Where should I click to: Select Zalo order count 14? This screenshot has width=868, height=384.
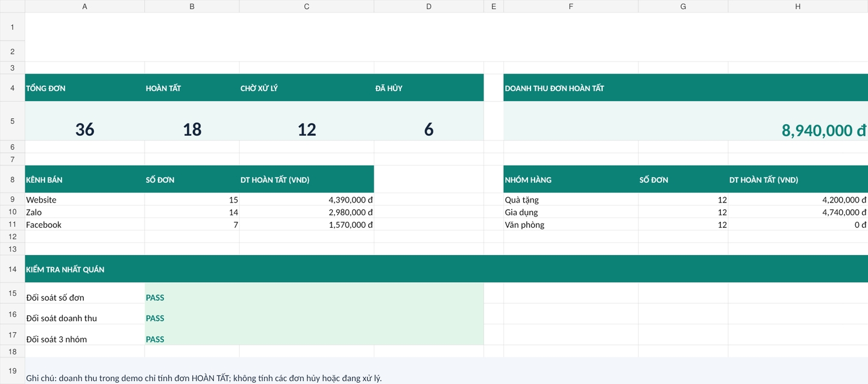click(x=192, y=212)
